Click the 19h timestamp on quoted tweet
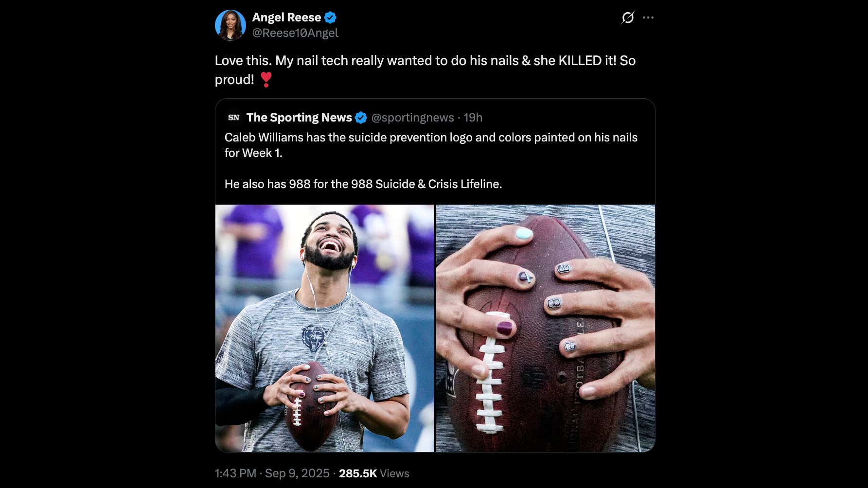Viewport: 868px width, 488px height. (x=471, y=117)
